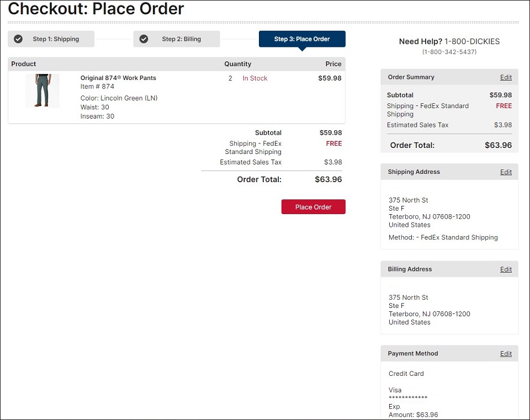530x420 pixels.
Task: Click the Checkout: Place Order page heading
Action: 96,8
